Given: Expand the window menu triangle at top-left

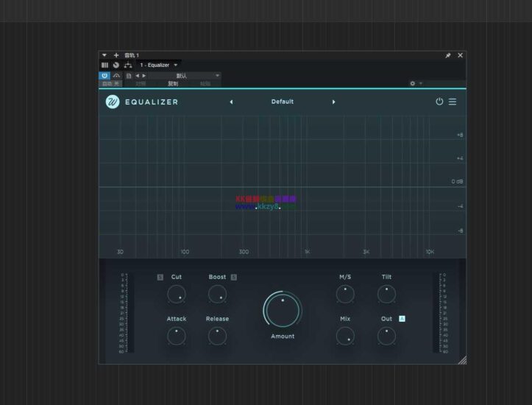Looking at the screenshot, I should pyautogui.click(x=104, y=55).
